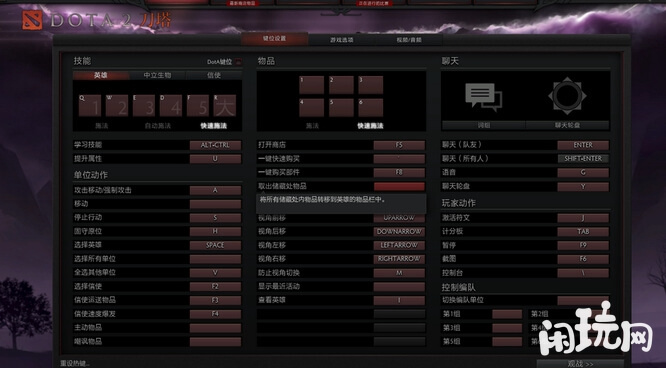Viewport: 666px width, 368px height.
Task: Choose 快速施法 mode under abilities
Action: (214, 126)
